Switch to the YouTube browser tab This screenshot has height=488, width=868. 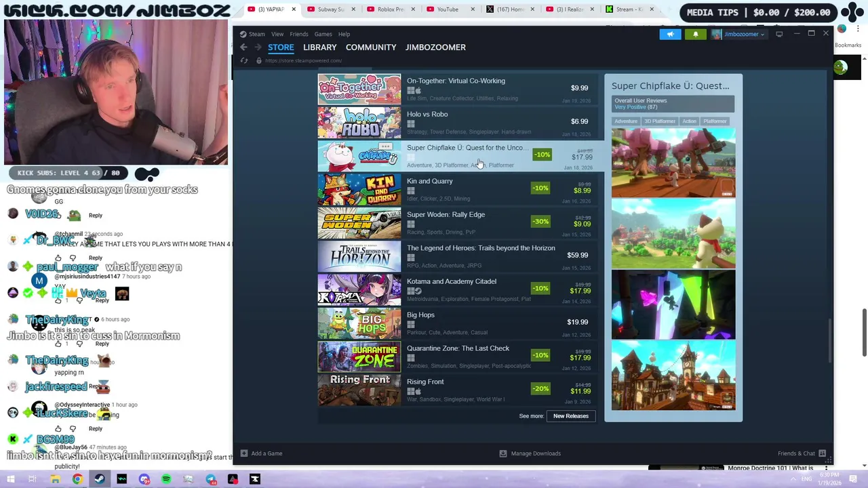447,9
